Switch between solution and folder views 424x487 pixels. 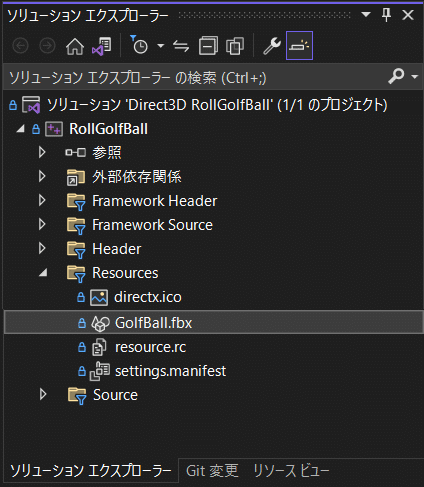coord(102,46)
